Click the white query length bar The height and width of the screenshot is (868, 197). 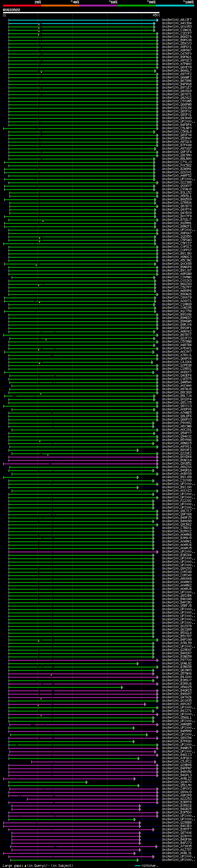click(x=81, y=13)
